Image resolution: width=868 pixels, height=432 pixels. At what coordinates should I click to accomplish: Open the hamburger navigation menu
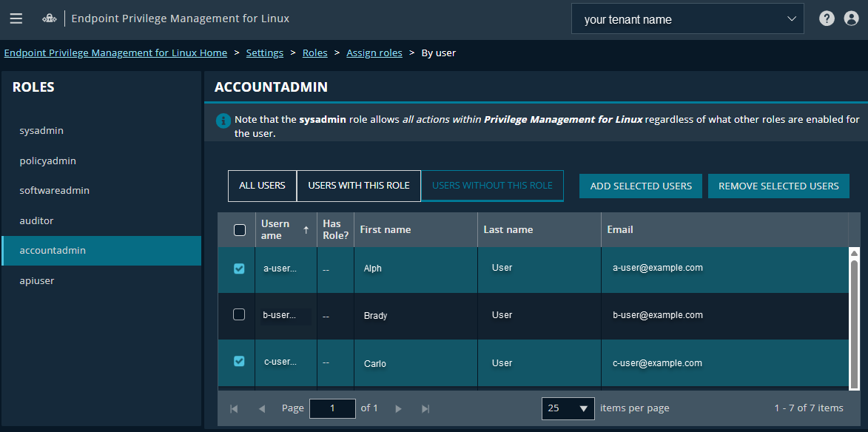click(x=16, y=18)
